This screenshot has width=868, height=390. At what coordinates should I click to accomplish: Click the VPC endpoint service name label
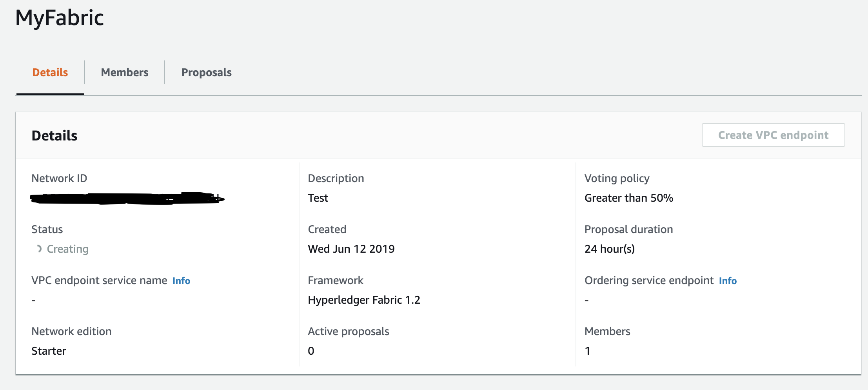(99, 281)
